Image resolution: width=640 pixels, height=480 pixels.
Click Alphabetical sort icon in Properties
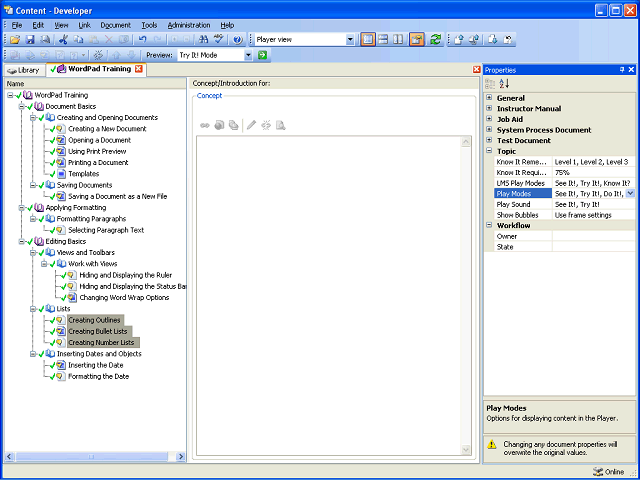[504, 84]
